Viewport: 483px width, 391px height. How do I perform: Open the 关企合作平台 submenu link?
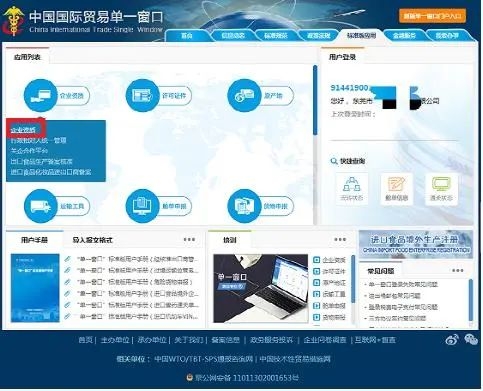[x=29, y=151]
